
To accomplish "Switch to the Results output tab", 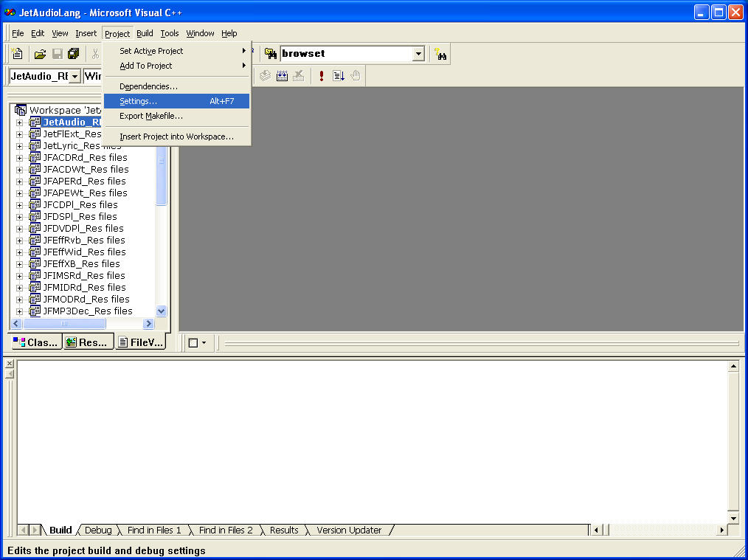I will click(284, 530).
